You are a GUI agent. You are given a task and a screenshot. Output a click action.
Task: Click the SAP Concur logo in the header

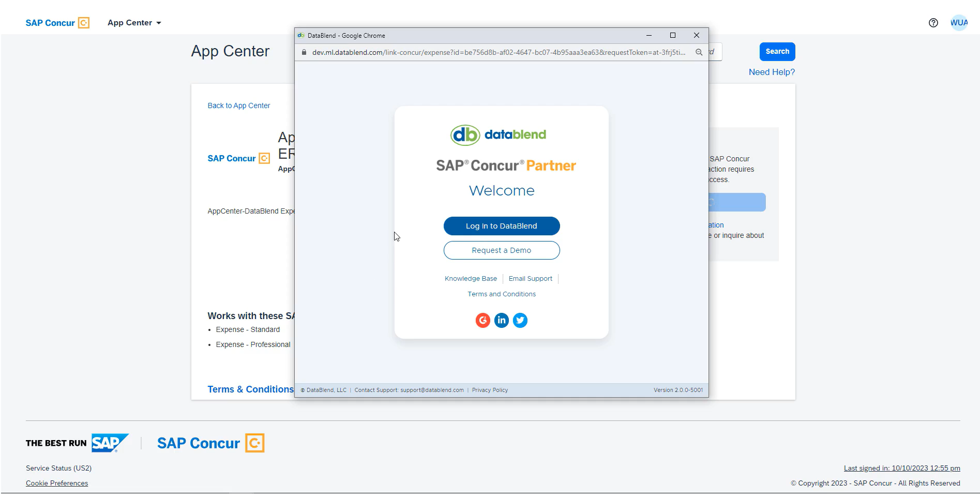[57, 22]
